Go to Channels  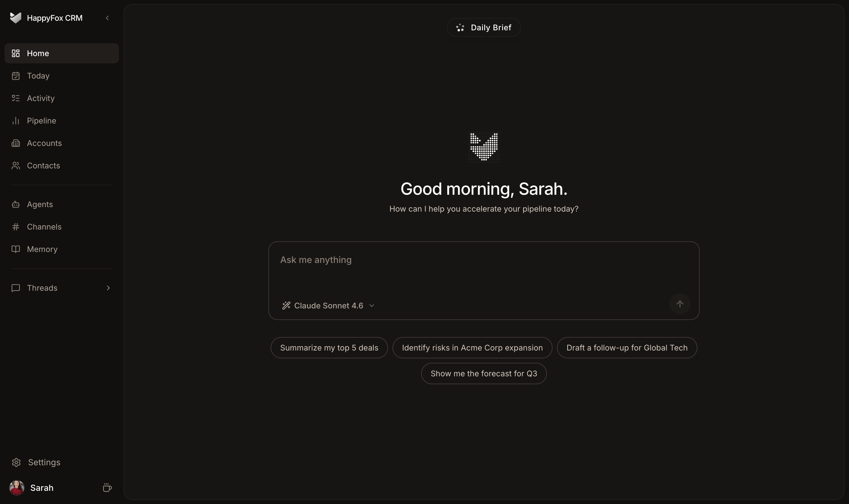coord(62,226)
